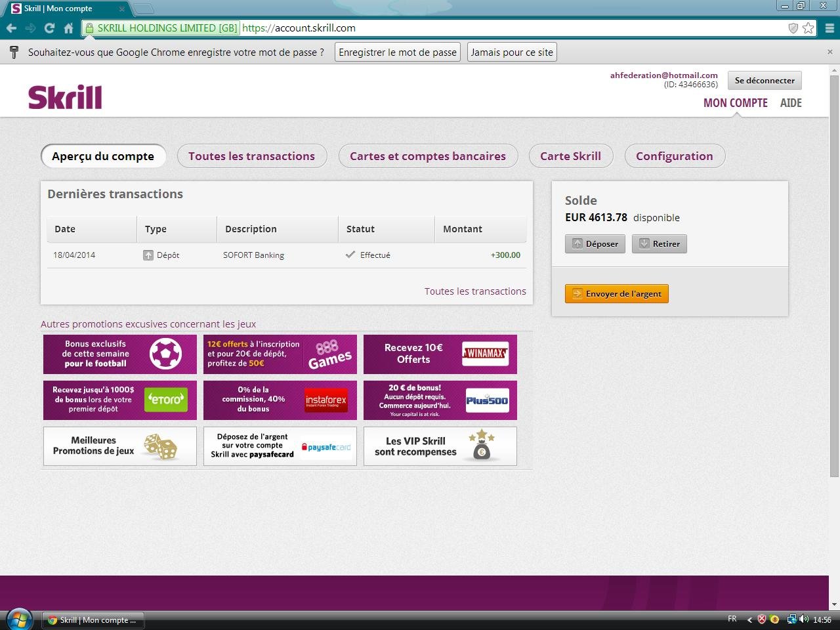Dismiss the password save bar
Viewport: 840px width, 630px height.
829,52
